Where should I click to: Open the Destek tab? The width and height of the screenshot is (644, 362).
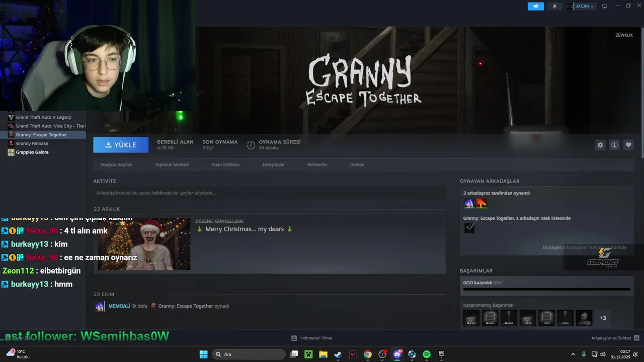pos(357,164)
